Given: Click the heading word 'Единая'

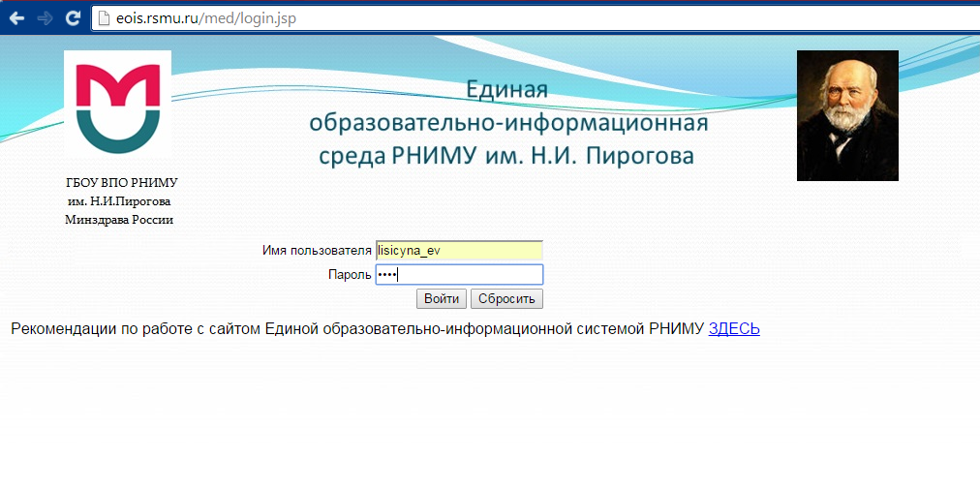Looking at the screenshot, I should click(506, 89).
